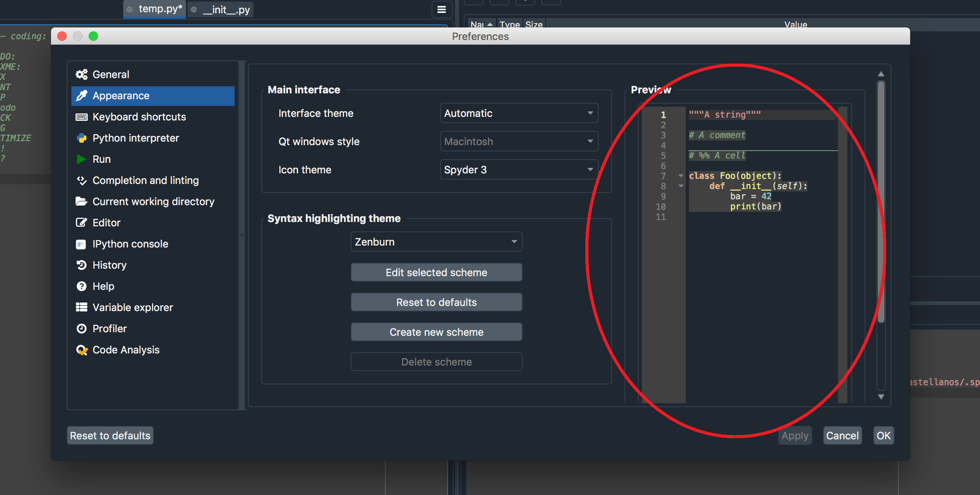The image size is (980, 495).
Task: Open the editor options hamburger menu
Action: [x=442, y=9]
